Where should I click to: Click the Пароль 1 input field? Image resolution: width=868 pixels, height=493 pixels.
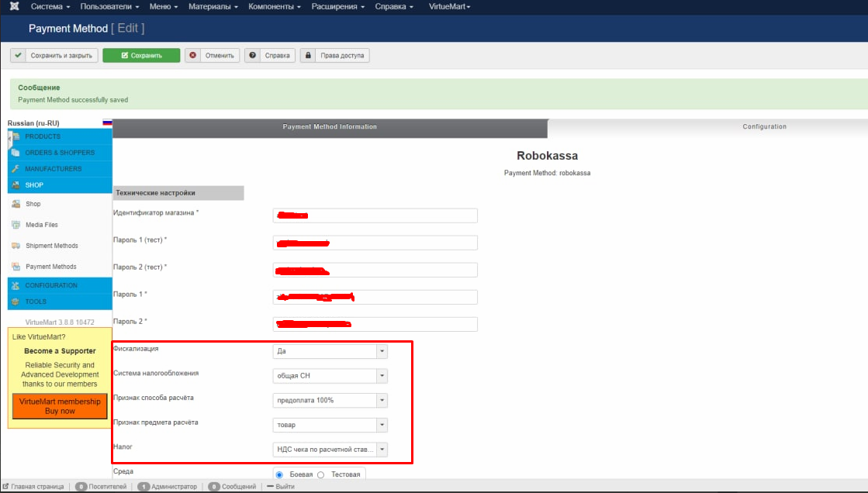(375, 297)
